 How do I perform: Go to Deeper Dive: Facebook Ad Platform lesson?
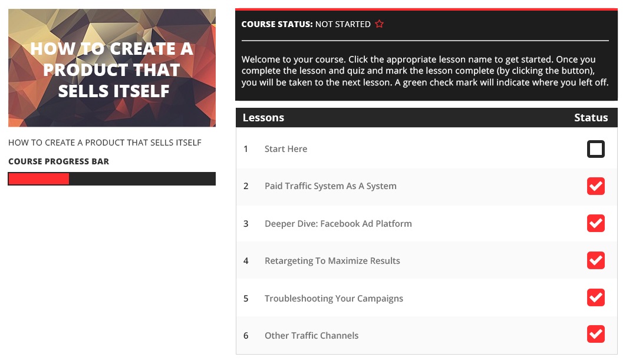338,224
